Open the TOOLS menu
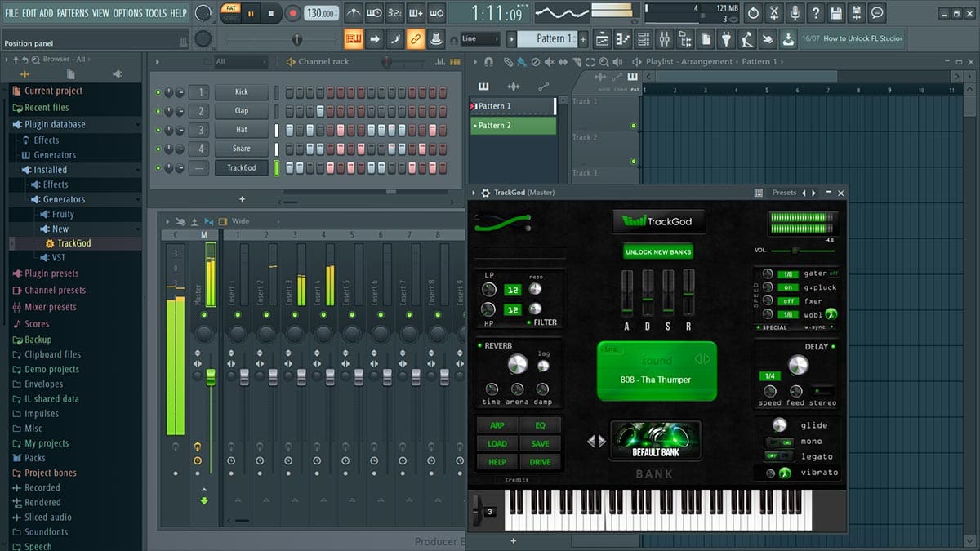The image size is (980, 551). 156,13
